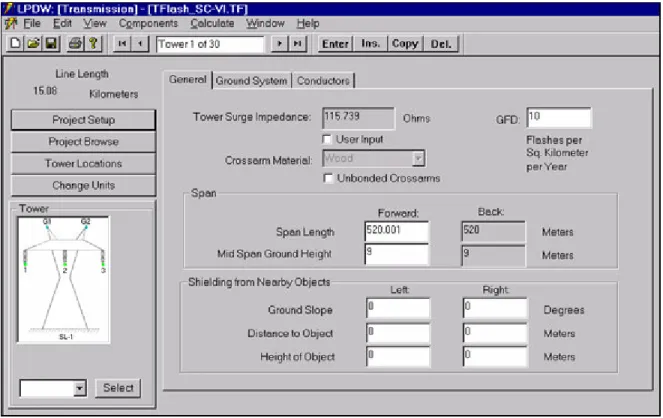Click the Copy toolbar button
663x418 pixels.
(x=405, y=44)
